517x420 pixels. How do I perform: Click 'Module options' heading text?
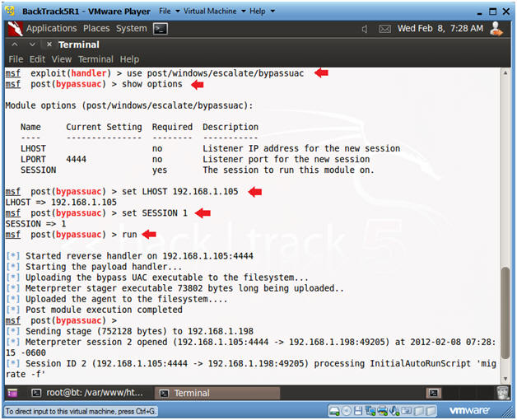pyautogui.click(x=129, y=105)
